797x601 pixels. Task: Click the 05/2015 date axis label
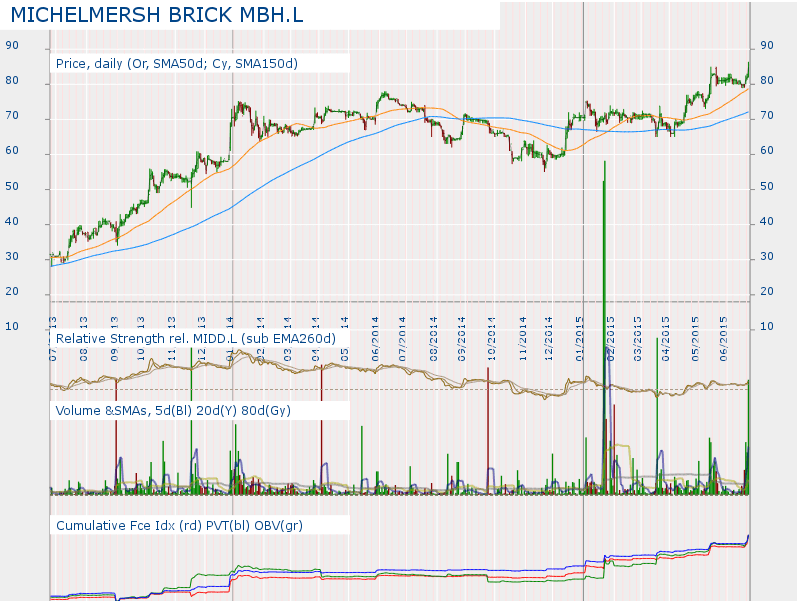click(695, 339)
